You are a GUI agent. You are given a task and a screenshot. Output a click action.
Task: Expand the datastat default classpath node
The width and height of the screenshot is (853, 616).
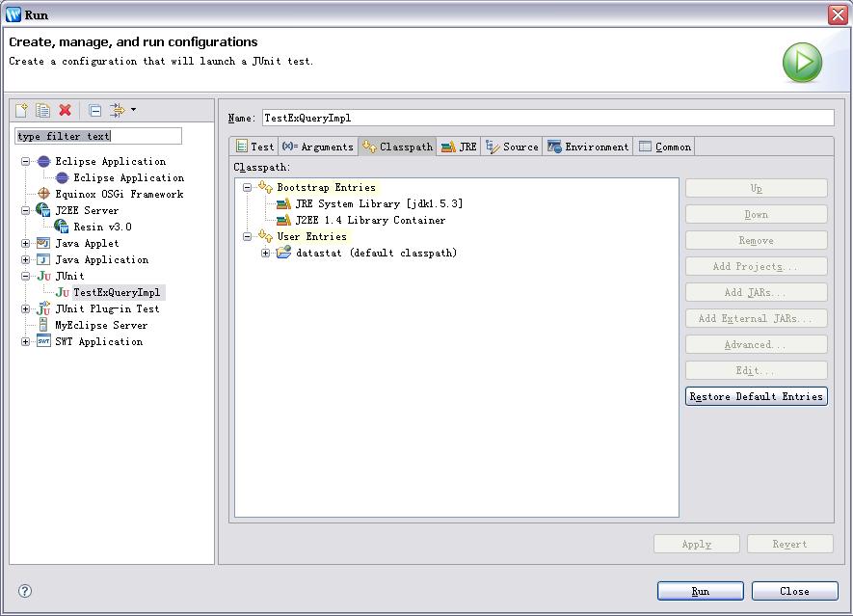(265, 253)
